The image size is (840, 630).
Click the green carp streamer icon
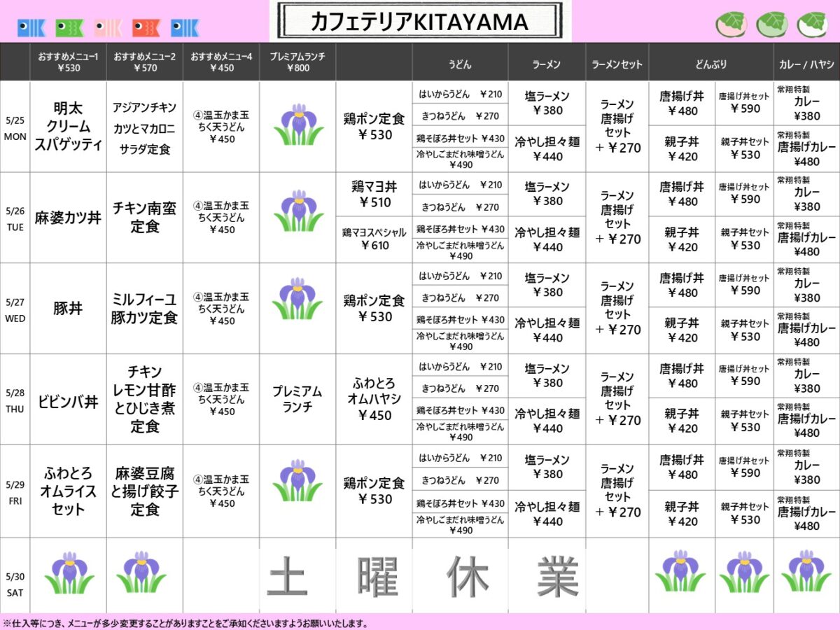tap(69, 27)
